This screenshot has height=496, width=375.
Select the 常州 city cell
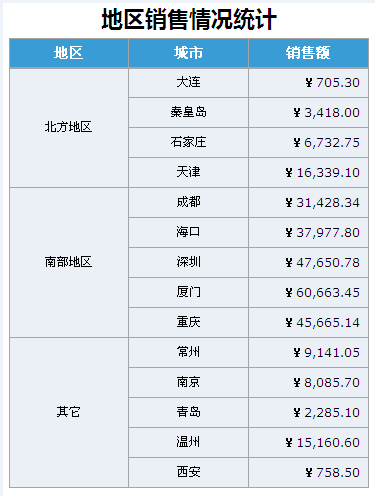point(188,352)
